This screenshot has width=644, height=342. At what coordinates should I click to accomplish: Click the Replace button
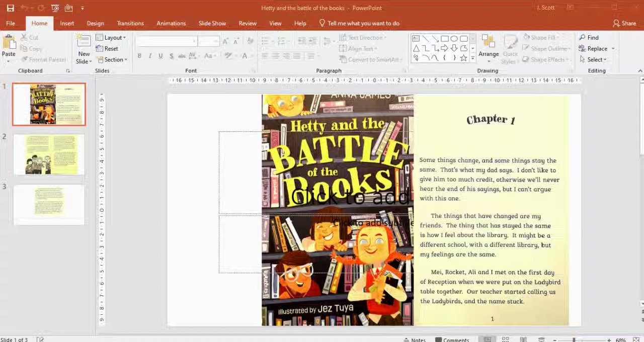[x=597, y=49]
